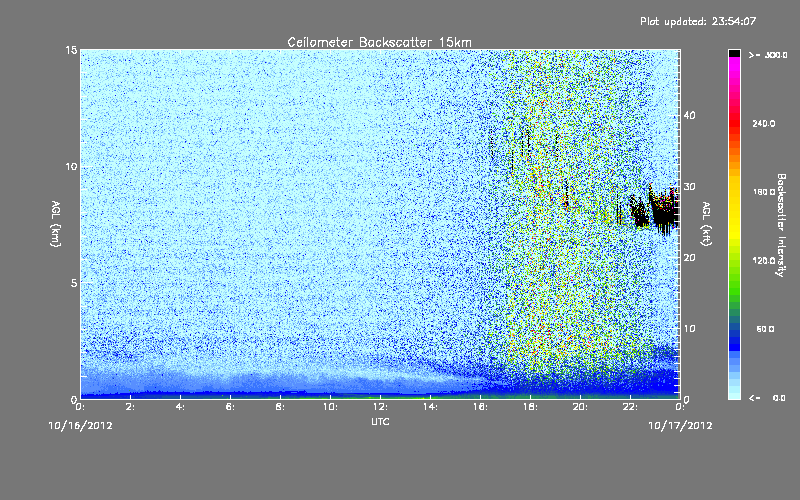This screenshot has height=500, width=800.
Task: Click the '14:' hour label on UTC axis
Action: pyautogui.click(x=430, y=407)
